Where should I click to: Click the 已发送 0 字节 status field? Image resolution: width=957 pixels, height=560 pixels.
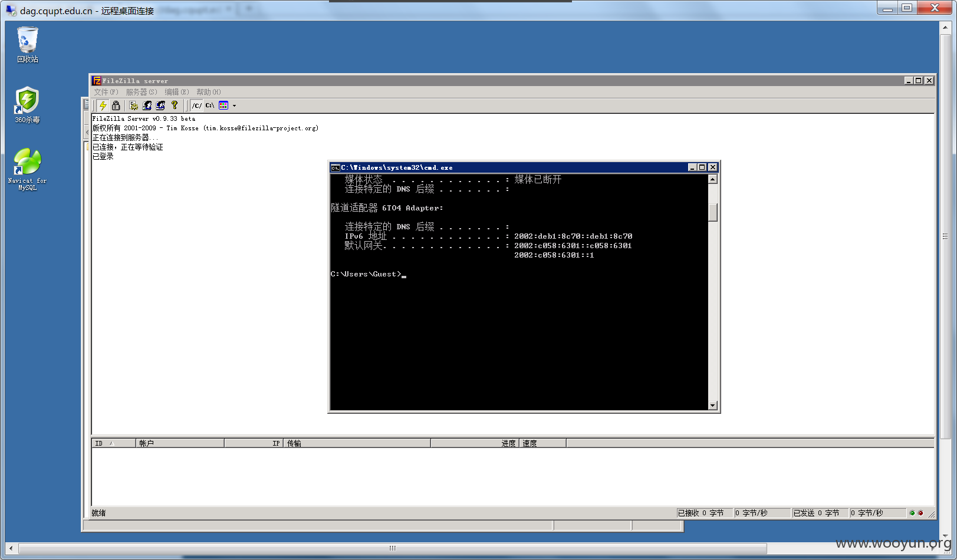(820, 513)
